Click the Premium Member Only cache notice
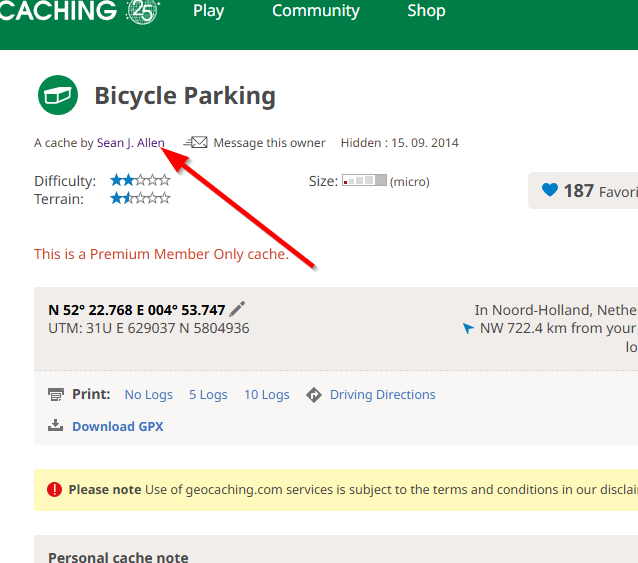 pyautogui.click(x=162, y=254)
